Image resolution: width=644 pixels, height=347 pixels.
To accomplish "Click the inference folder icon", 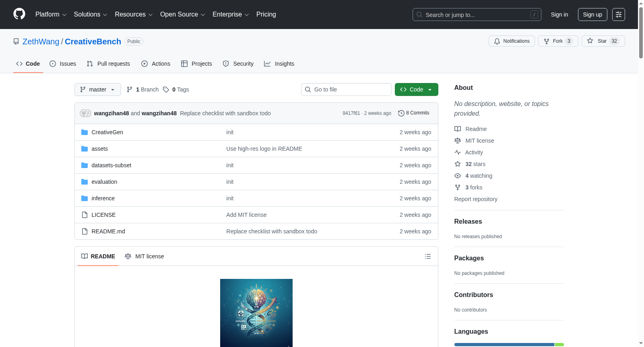I will point(85,198).
